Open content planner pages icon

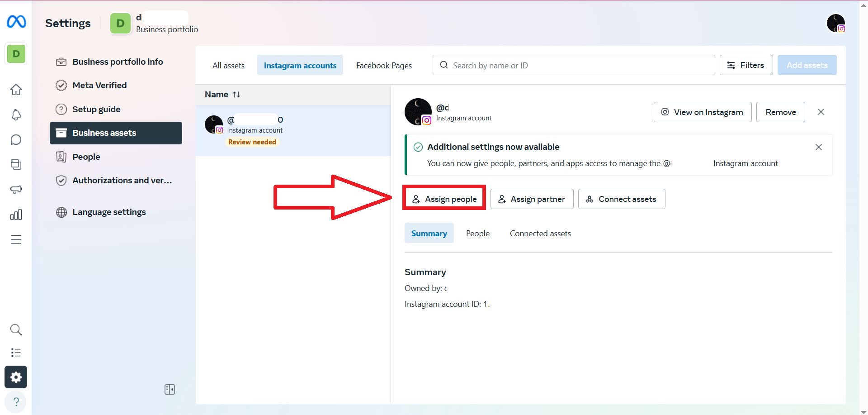click(16, 164)
